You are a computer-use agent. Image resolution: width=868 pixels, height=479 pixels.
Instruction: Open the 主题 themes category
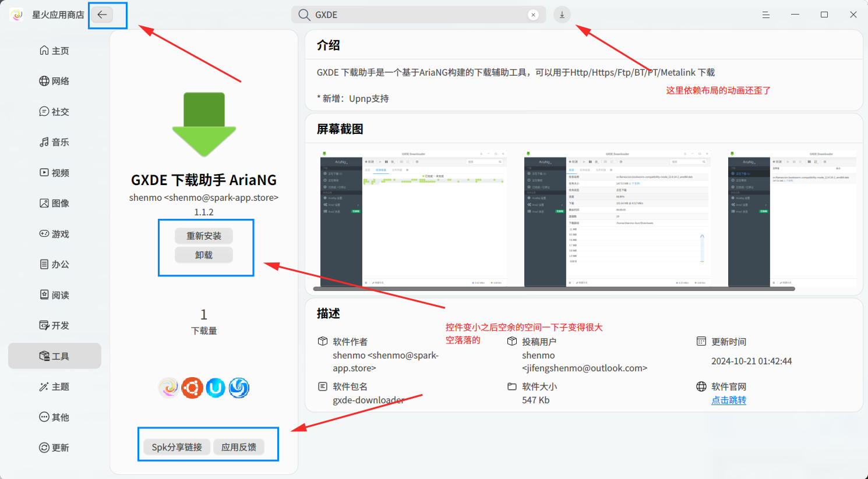tap(55, 386)
